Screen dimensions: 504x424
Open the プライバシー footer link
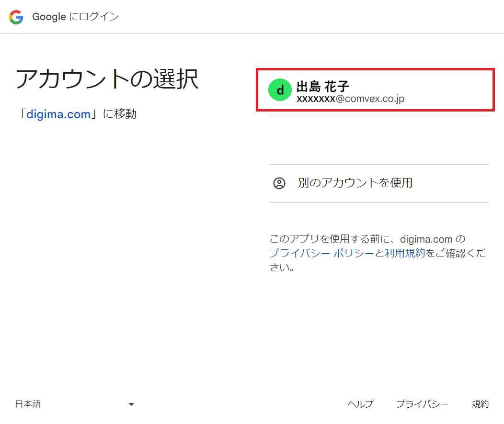[422, 404]
